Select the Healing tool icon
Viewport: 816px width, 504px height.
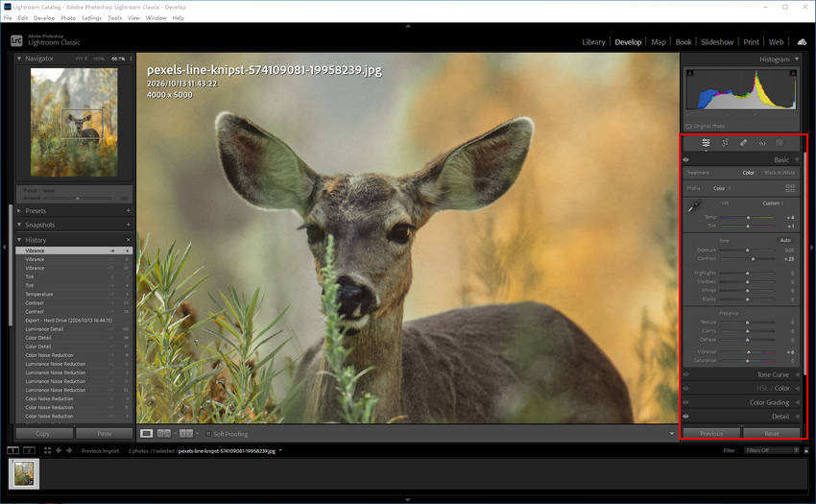[x=743, y=143]
